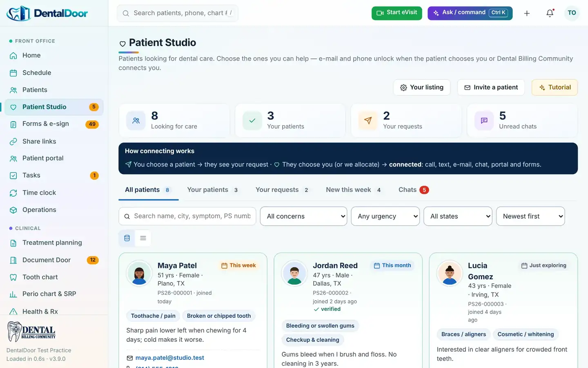
Task: Click the Maya Patel name
Action: (177, 266)
